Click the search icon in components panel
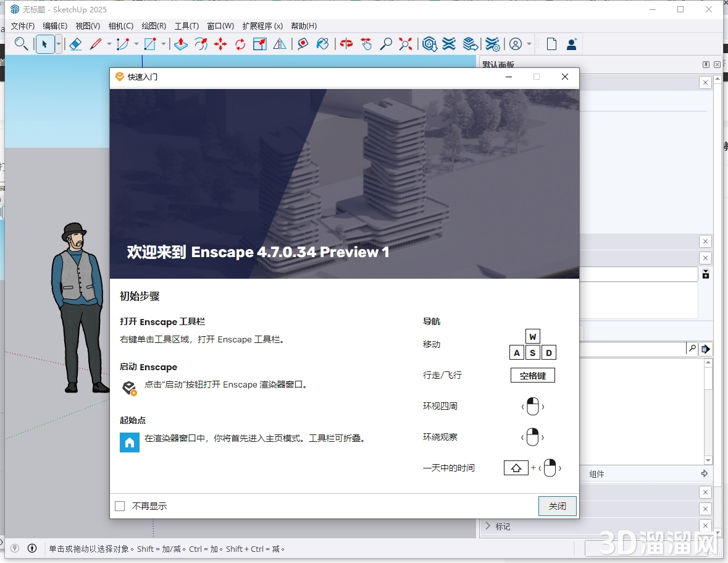This screenshot has width=728, height=563. (692, 348)
